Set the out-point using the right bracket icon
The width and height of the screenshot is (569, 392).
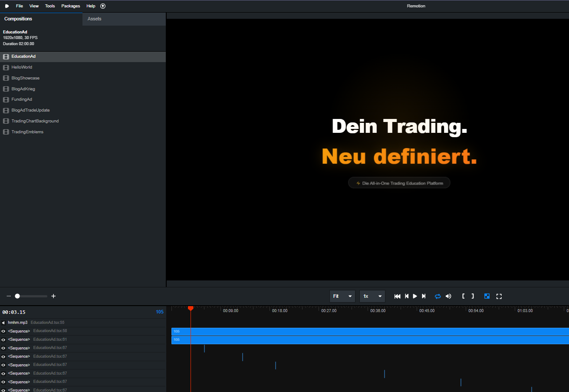(x=473, y=296)
